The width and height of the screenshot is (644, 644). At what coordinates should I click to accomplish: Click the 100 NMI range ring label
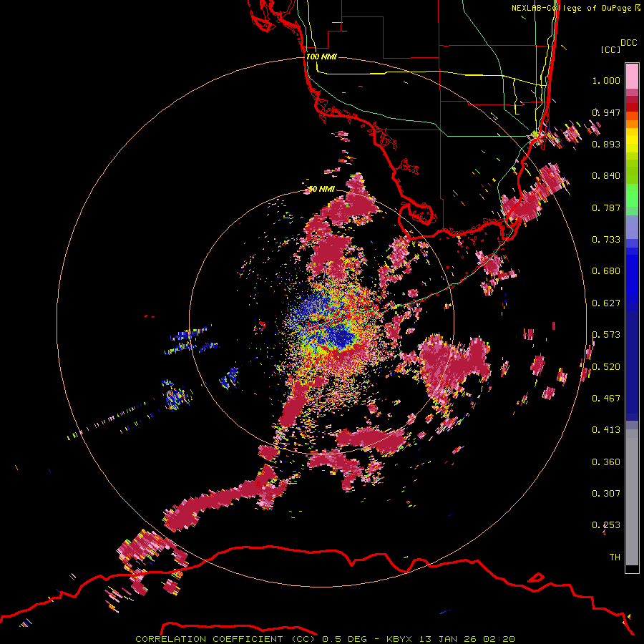point(321,57)
